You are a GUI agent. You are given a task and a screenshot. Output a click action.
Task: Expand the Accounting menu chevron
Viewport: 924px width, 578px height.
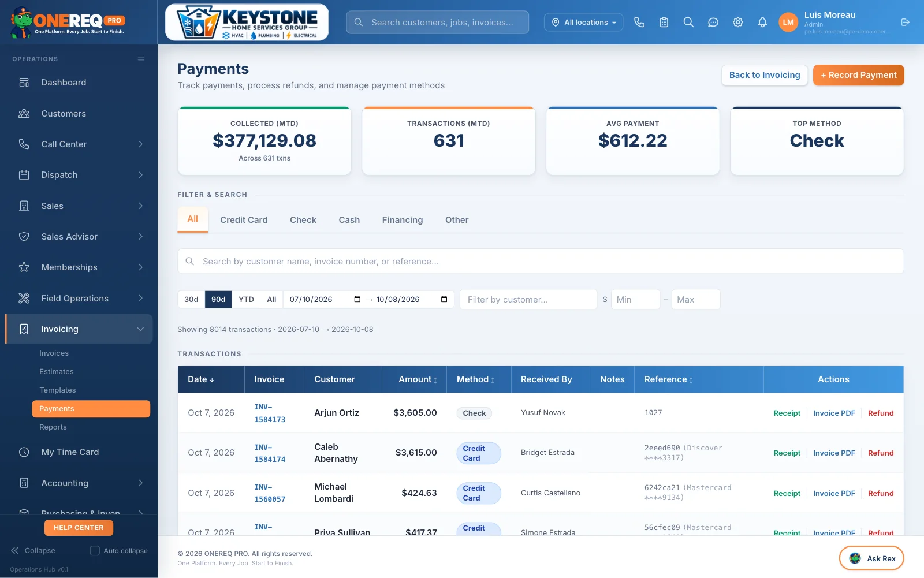point(140,483)
